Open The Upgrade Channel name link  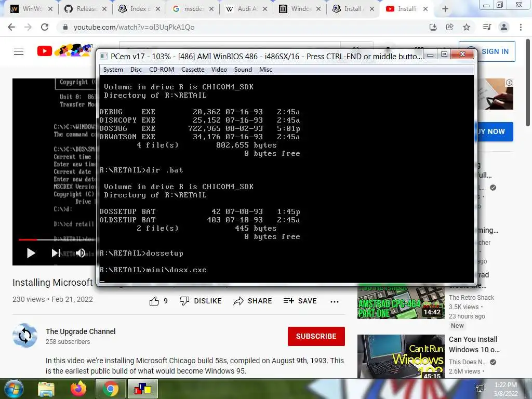81,331
